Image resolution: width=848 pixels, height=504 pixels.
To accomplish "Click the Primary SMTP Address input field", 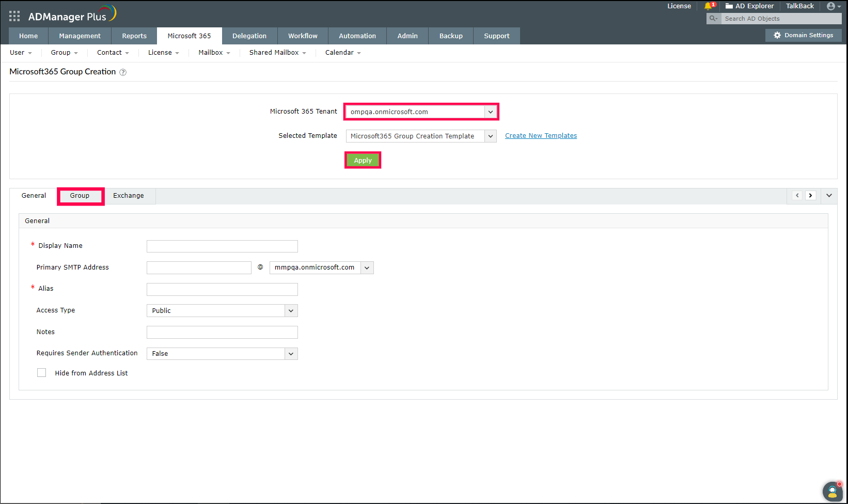I will [199, 267].
